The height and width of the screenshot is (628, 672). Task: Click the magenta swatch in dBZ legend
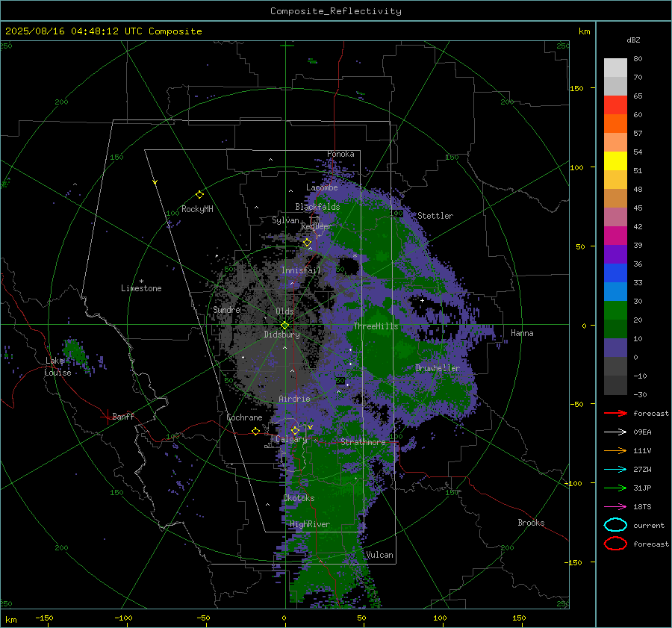click(x=615, y=236)
